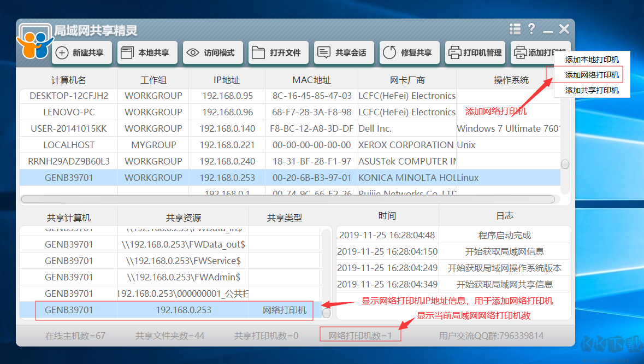Image resolution: width=644 pixels, height=364 pixels.
Task: Sort by MAC地址 column header
Action: pyautogui.click(x=312, y=80)
